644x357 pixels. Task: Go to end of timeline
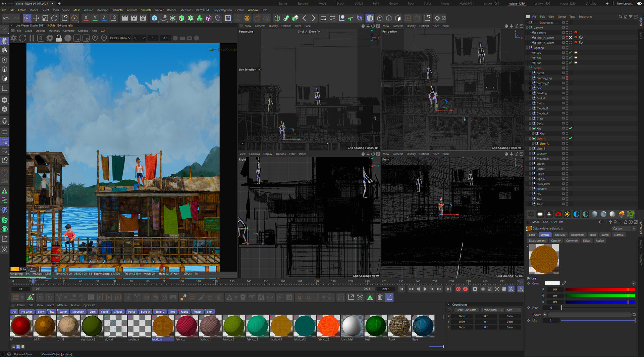(448, 289)
